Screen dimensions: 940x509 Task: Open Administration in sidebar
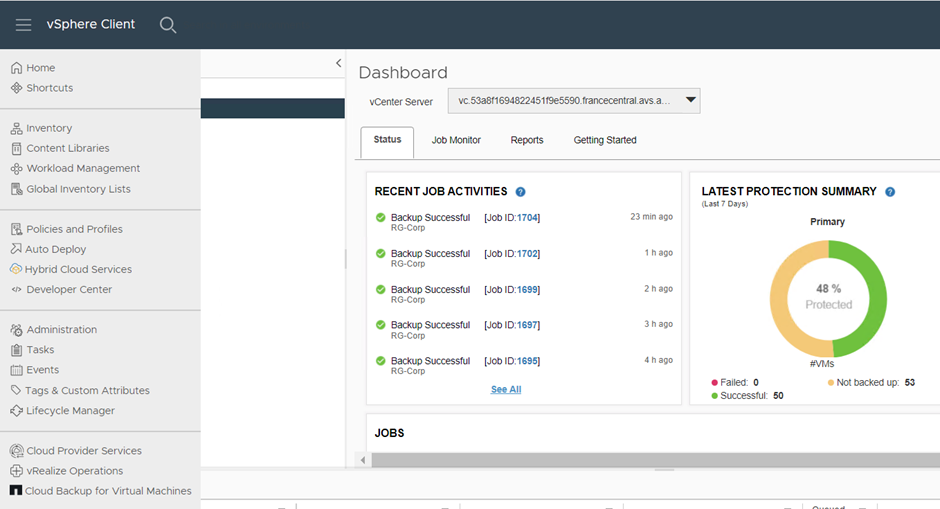point(62,330)
